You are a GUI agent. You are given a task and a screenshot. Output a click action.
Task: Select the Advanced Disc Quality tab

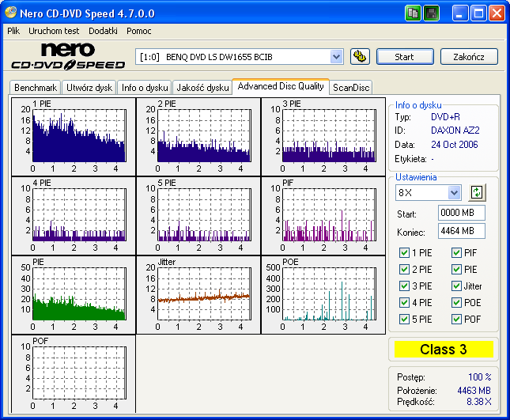tap(281, 86)
